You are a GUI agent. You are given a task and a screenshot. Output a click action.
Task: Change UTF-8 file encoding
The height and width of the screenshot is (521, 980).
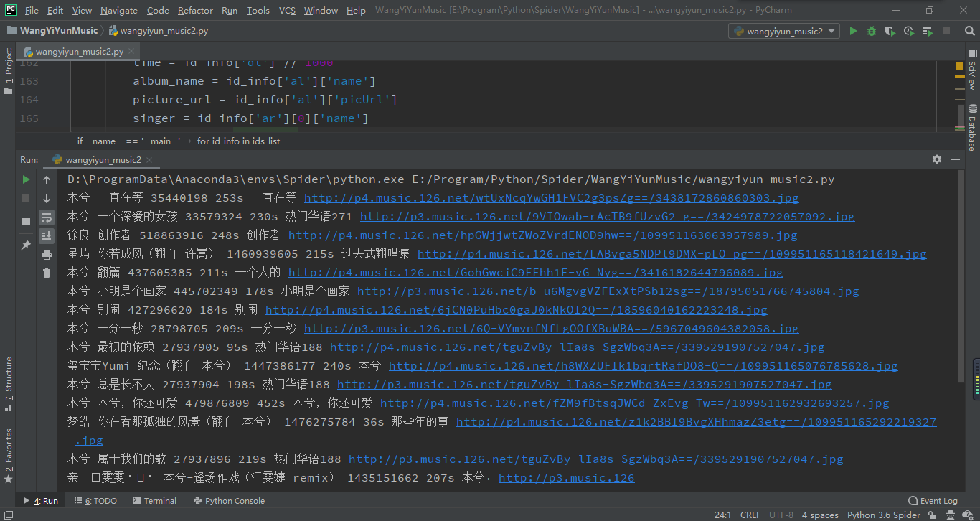coord(781,515)
